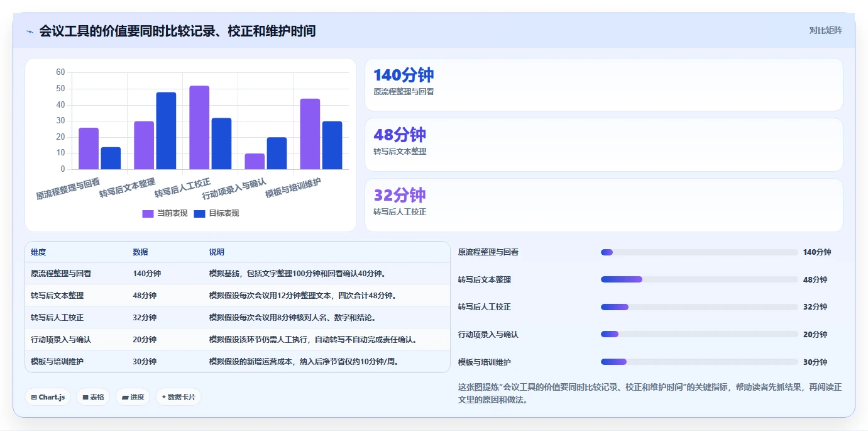Click the 转写后人工校正 caption under 32分钟 card
Image resolution: width=868 pixels, height=431 pixels.
tap(400, 212)
